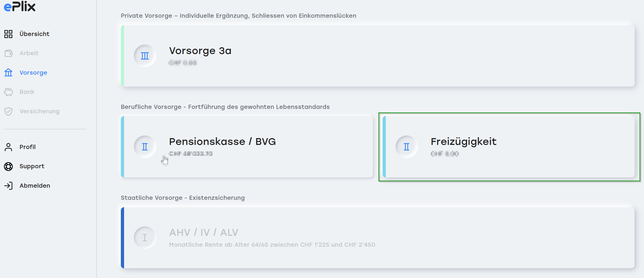This screenshot has height=278, width=644.
Task: Click the Abmelden logout arrow icon
Action: point(8,186)
